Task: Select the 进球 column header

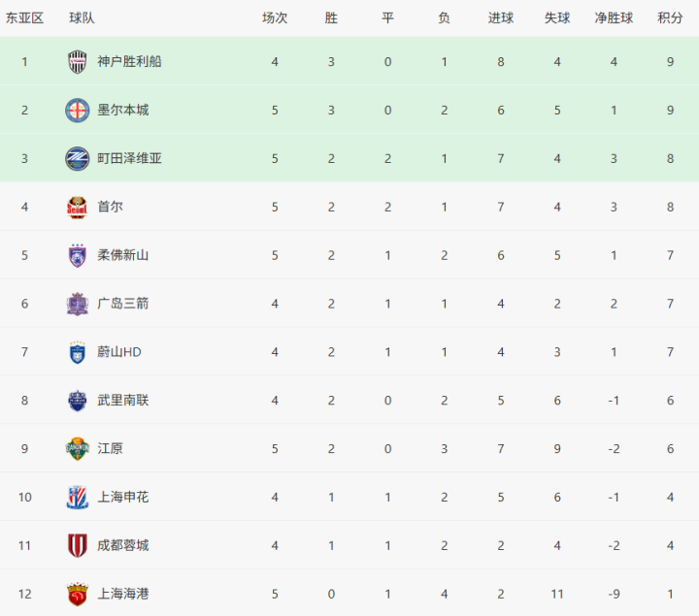Action: tap(501, 18)
